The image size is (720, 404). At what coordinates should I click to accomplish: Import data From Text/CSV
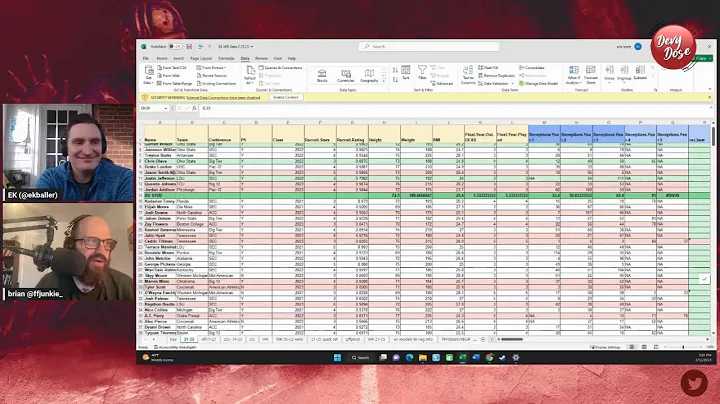(172, 67)
